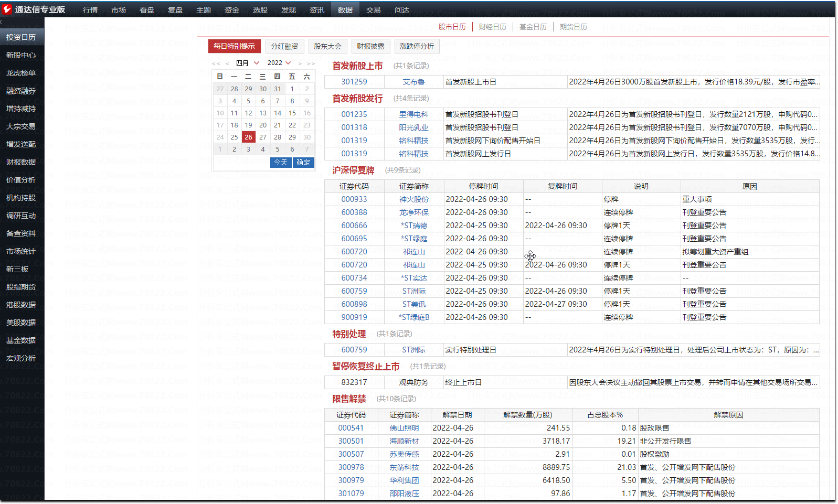Open 市场统计 in sidebar

22,251
